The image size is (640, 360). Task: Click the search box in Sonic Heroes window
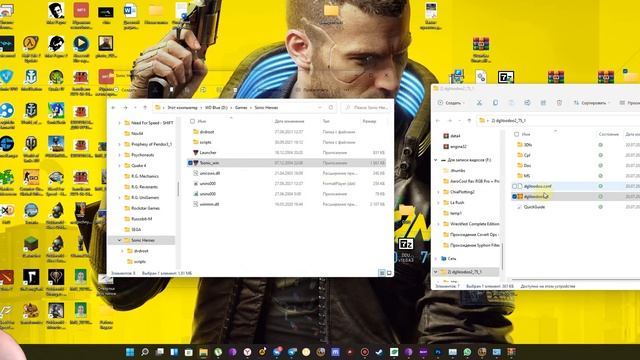[367, 107]
